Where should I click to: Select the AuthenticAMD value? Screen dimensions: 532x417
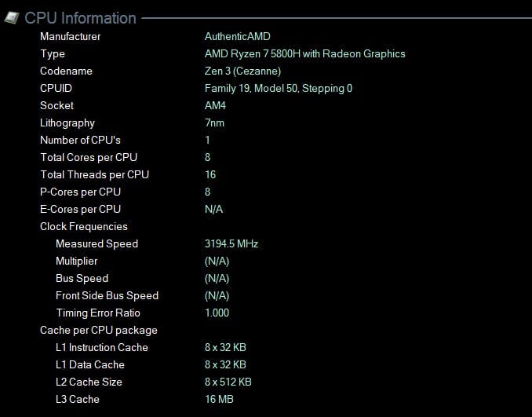tap(238, 36)
